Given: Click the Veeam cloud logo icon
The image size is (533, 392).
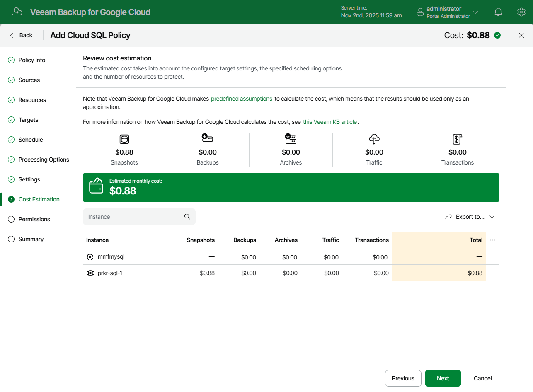Looking at the screenshot, I should tap(17, 12).
